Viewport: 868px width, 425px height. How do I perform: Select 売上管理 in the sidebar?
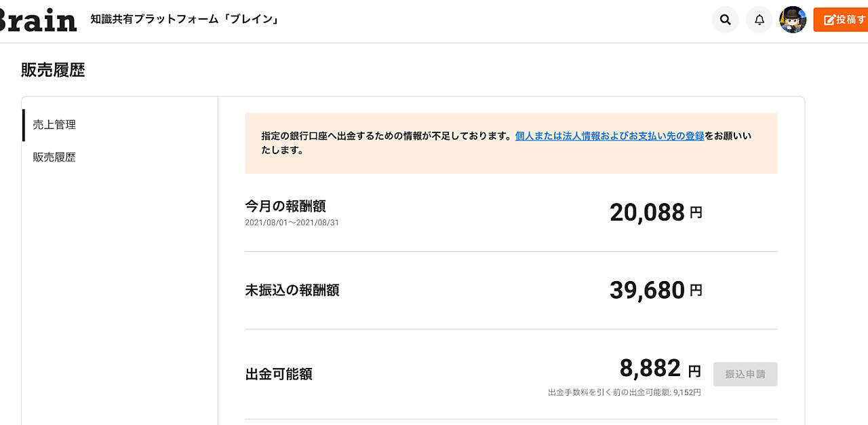pyautogui.click(x=54, y=125)
